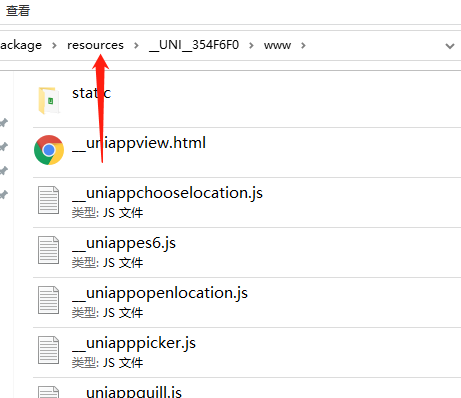
Task: Select the __uniappopenlocation.js file name
Action: 160,294
